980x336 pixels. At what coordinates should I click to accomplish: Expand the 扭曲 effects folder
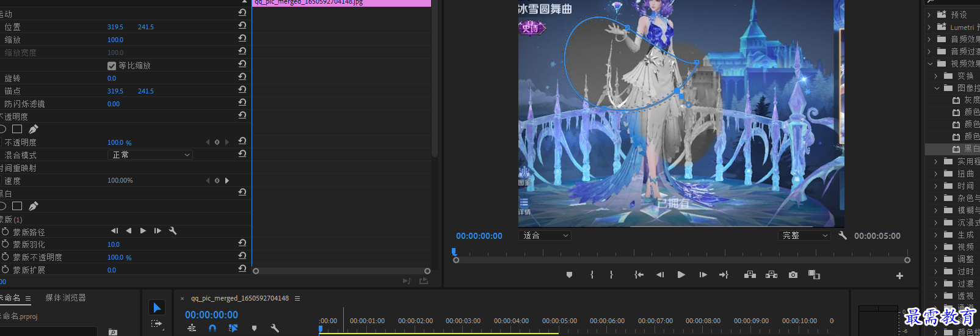pyautogui.click(x=936, y=173)
